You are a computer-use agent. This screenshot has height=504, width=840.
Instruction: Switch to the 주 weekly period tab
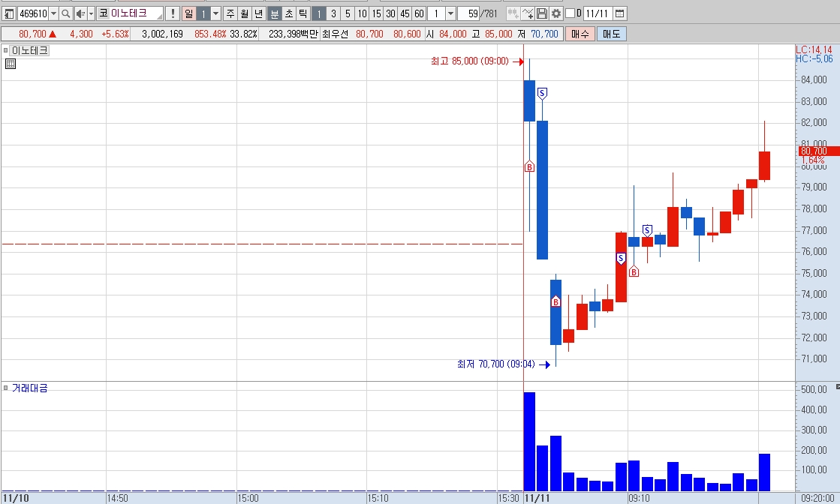coord(230,13)
